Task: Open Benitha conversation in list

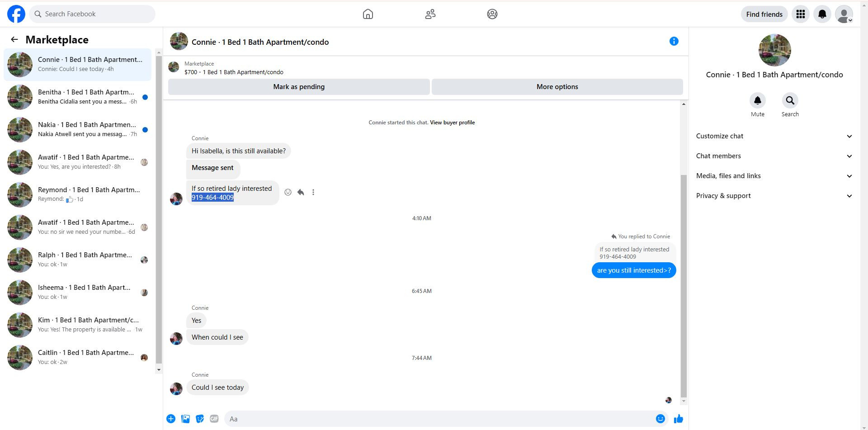Action: (78, 97)
